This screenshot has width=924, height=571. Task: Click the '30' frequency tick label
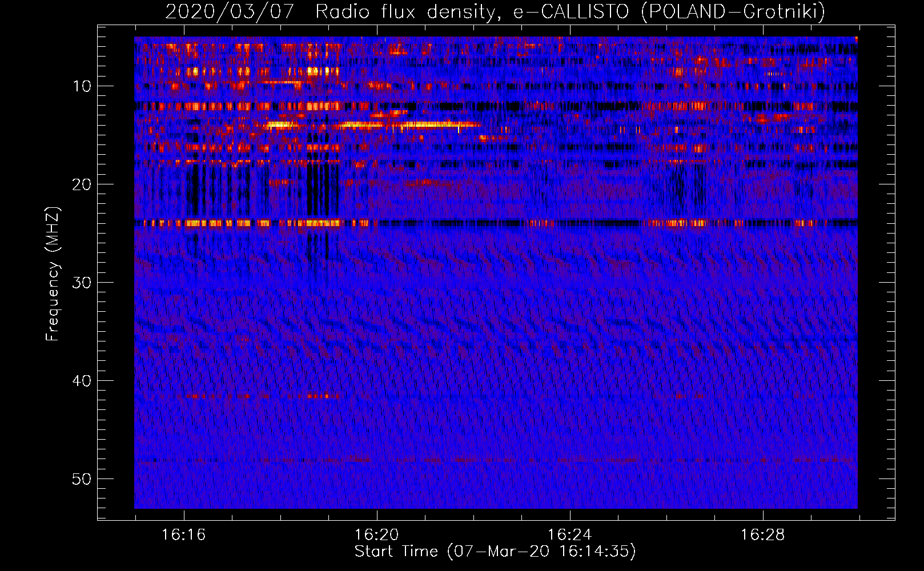coord(82,283)
